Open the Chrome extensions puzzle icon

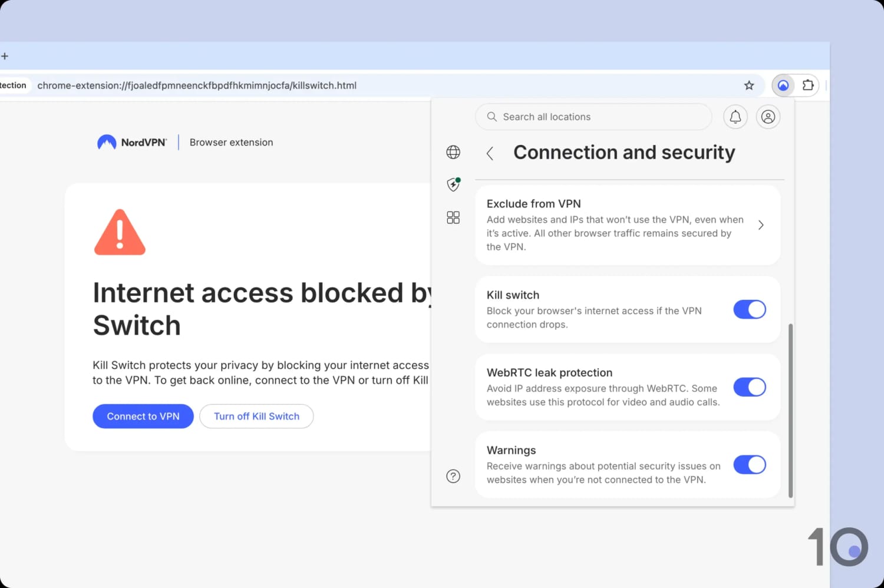coord(808,85)
